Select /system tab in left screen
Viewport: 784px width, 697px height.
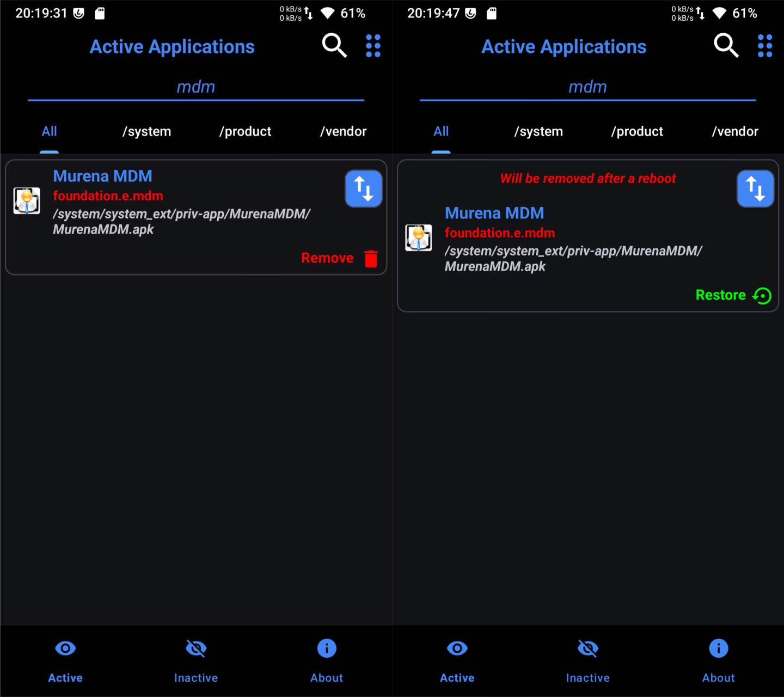(x=146, y=132)
